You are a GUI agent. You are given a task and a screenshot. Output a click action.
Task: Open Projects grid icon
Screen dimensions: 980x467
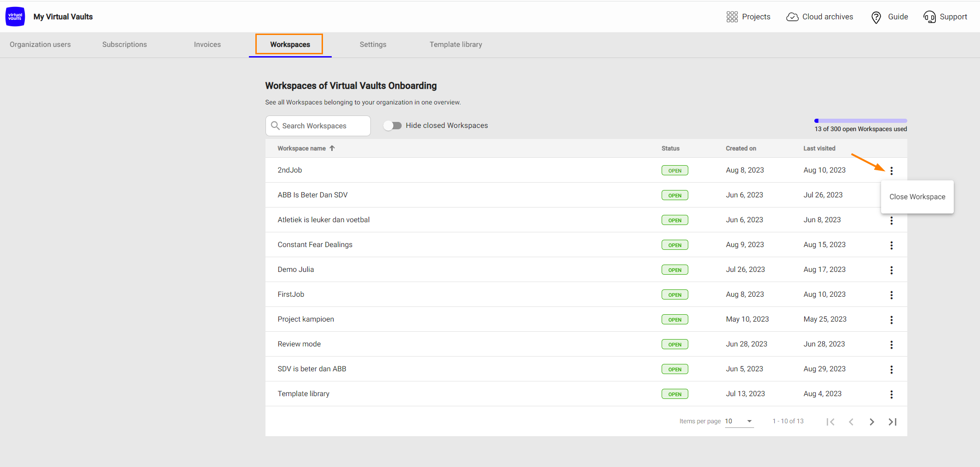point(732,17)
